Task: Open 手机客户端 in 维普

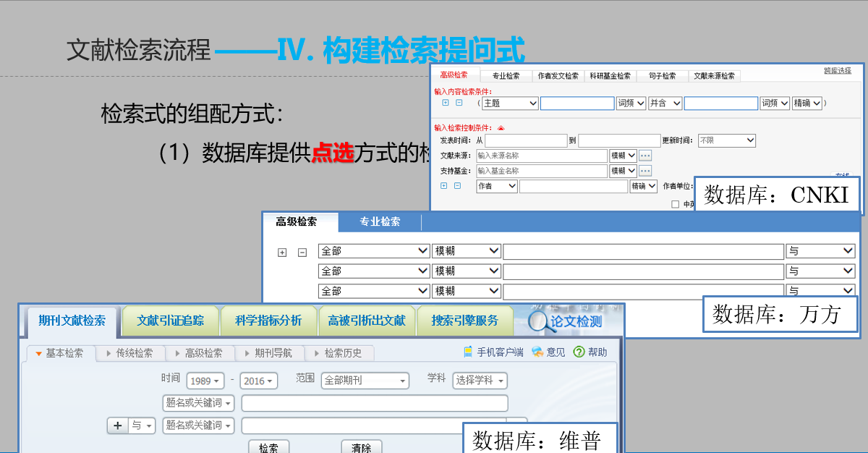Action: click(494, 352)
